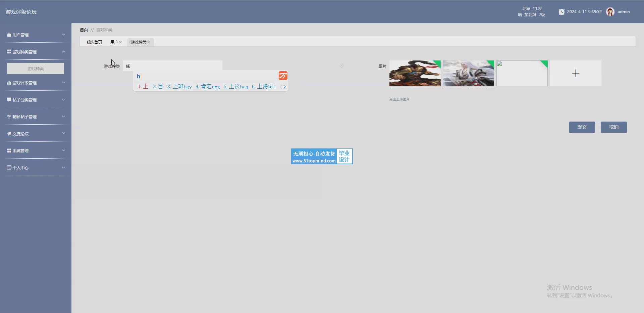Click the 用户管理 briefcase icon
Viewport: 644px width, 313px height.
coord(9,35)
